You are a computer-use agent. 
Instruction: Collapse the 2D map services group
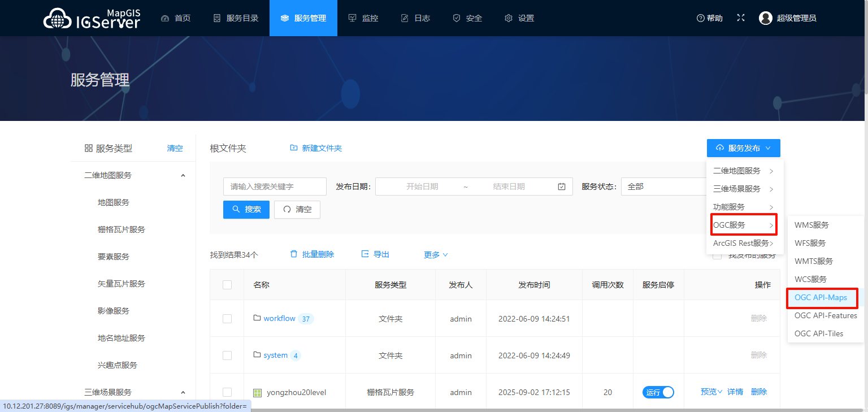(183, 175)
